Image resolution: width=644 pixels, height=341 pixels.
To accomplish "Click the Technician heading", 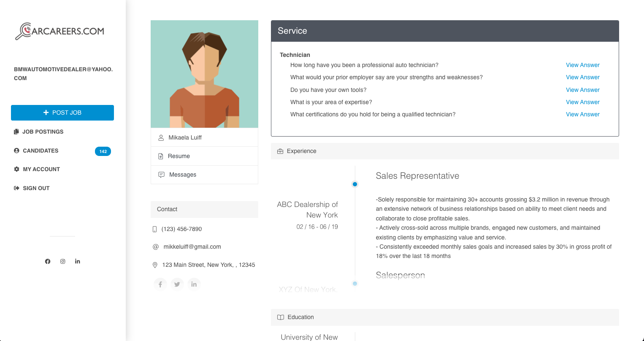I will 295,55.
